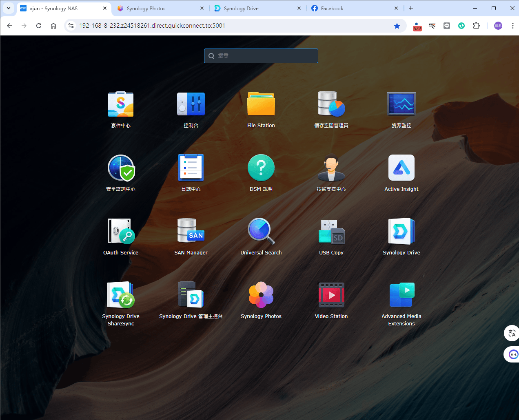Image resolution: width=519 pixels, height=420 pixels.
Task: Open the green circular extension icon
Action: [461, 26]
